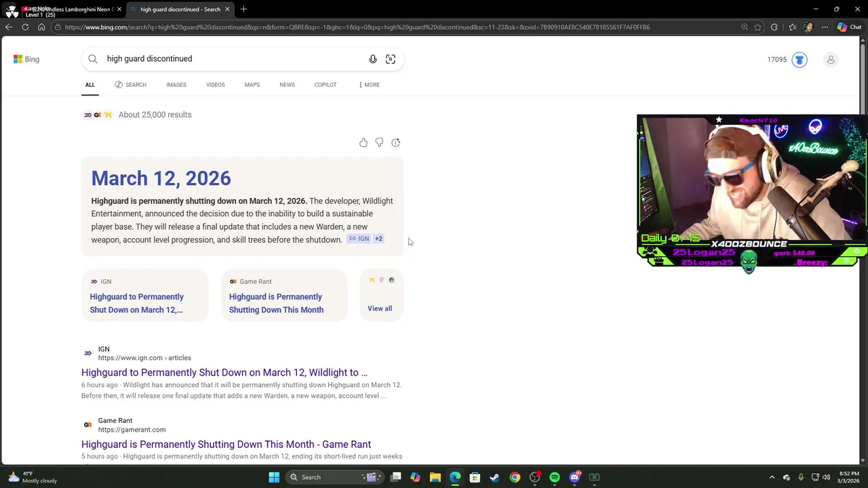
Task: Start voice search with microphone icon
Action: tap(373, 59)
